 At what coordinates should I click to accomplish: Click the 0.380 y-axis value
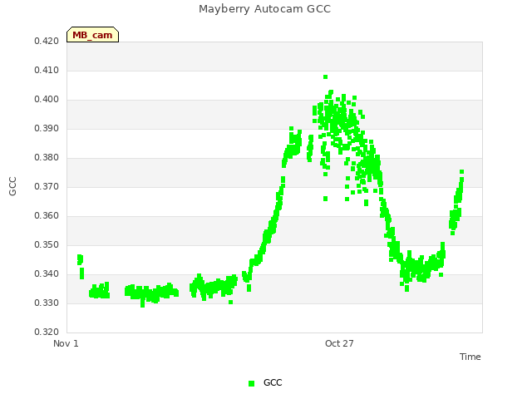pyautogui.click(x=47, y=157)
